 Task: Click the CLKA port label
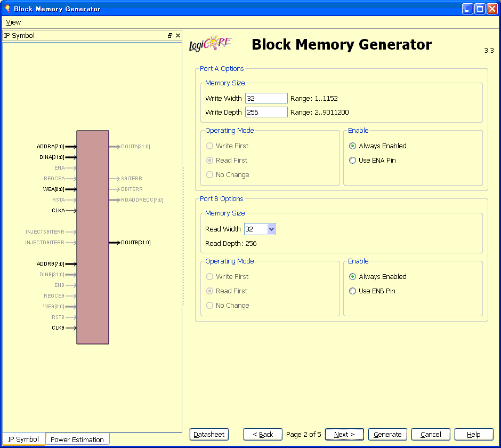pos(59,211)
